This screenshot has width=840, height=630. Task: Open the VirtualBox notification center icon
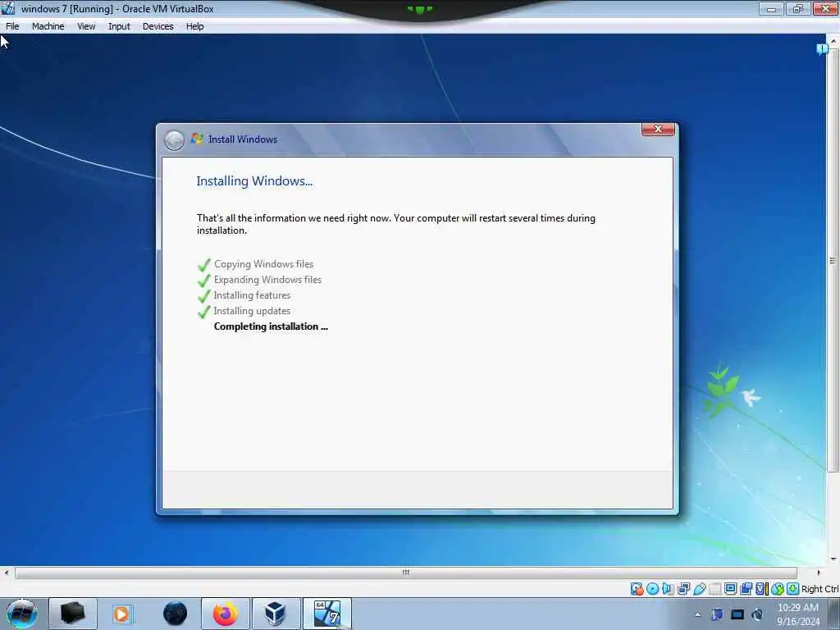822,49
